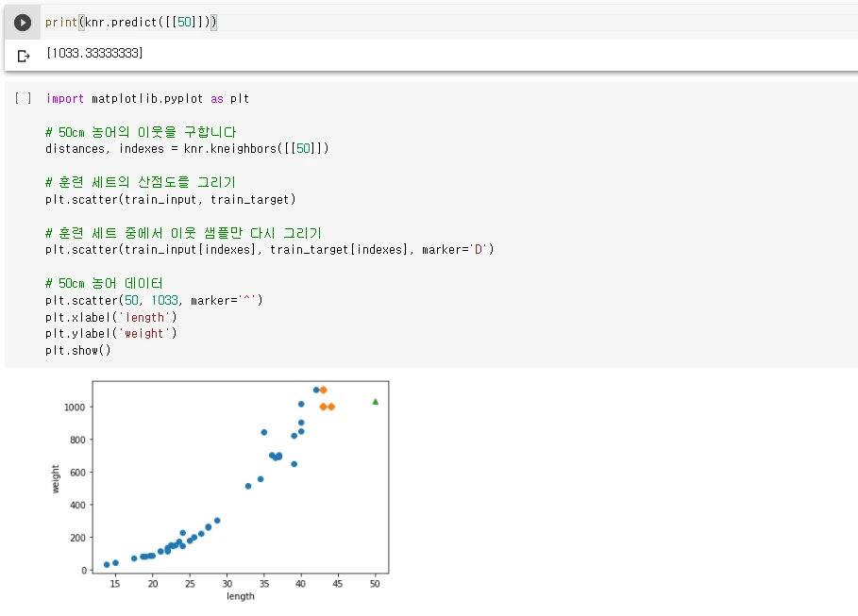Click the print(knr.predict([[50]])) code line
This screenshot has width=858, height=616.
[131, 23]
